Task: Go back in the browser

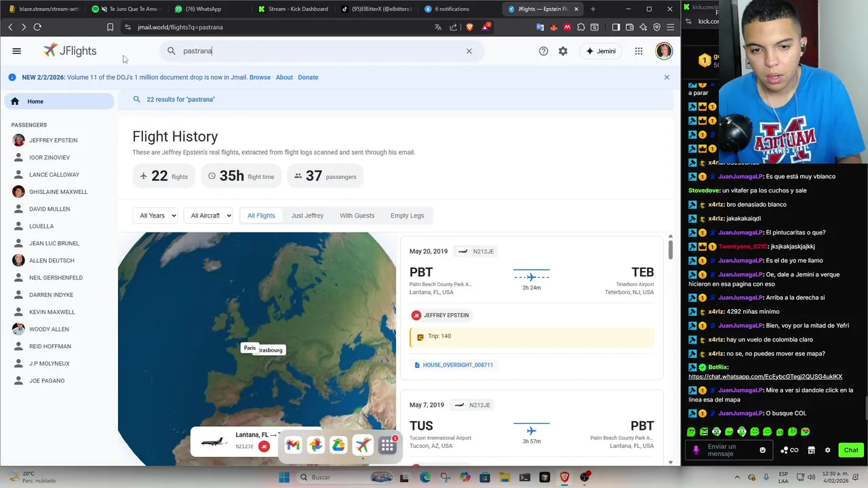Action: coord(10,27)
